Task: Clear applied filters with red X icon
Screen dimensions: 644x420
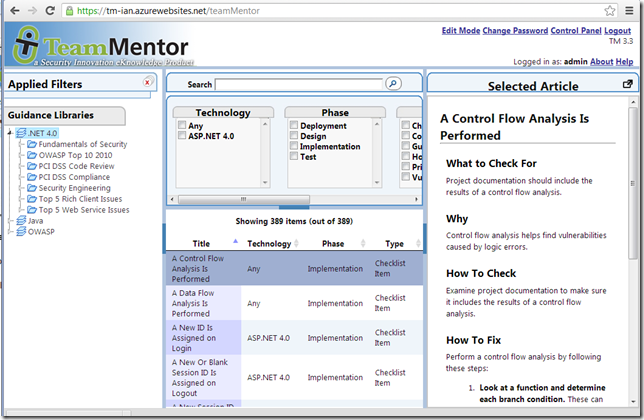Action: [x=148, y=83]
